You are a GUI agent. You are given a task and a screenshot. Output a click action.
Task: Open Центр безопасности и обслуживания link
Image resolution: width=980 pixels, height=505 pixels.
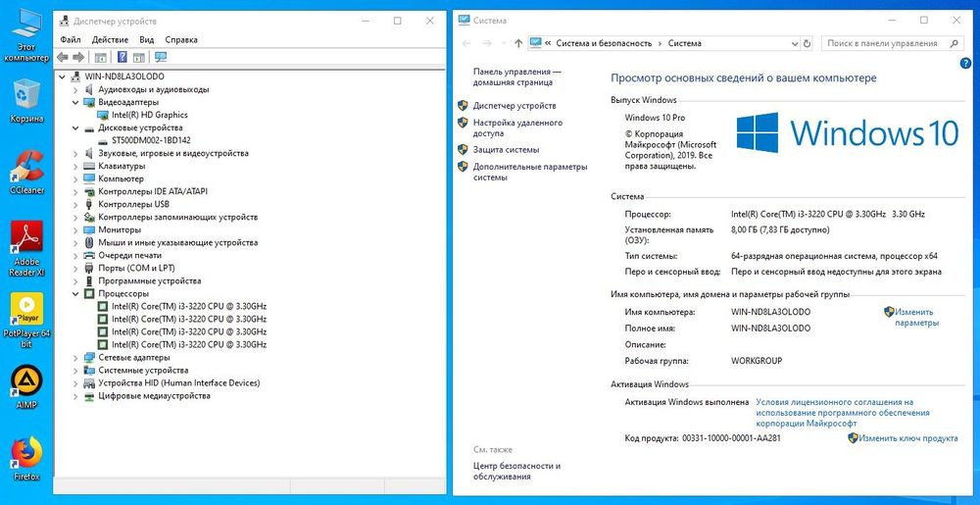point(516,472)
